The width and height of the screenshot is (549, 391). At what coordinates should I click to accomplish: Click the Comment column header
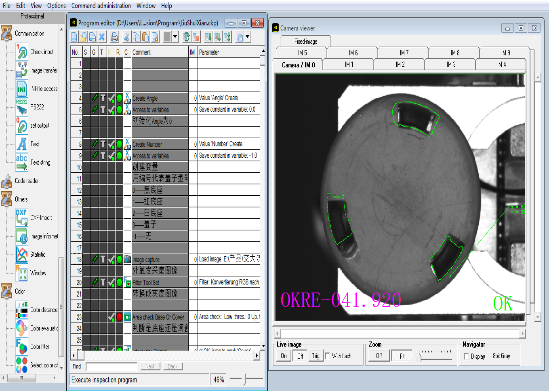click(x=160, y=52)
